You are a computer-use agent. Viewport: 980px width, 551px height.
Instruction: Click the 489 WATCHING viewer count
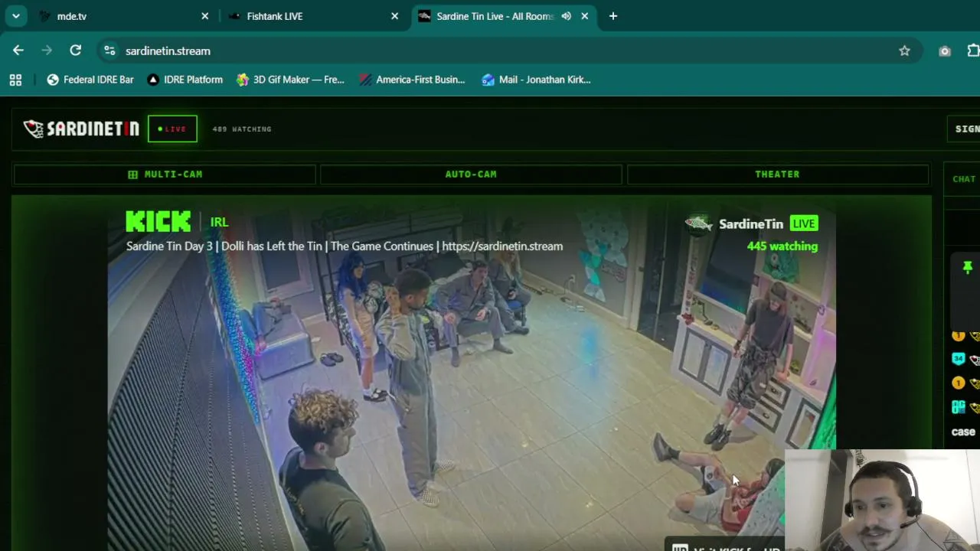coord(242,129)
